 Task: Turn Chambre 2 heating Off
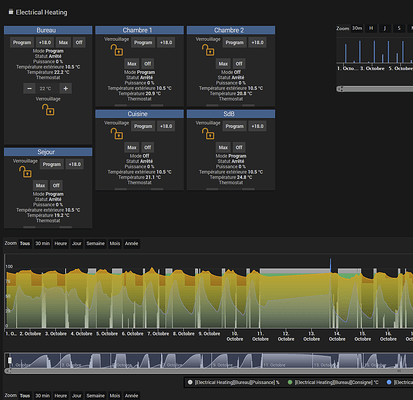pyautogui.click(x=239, y=63)
